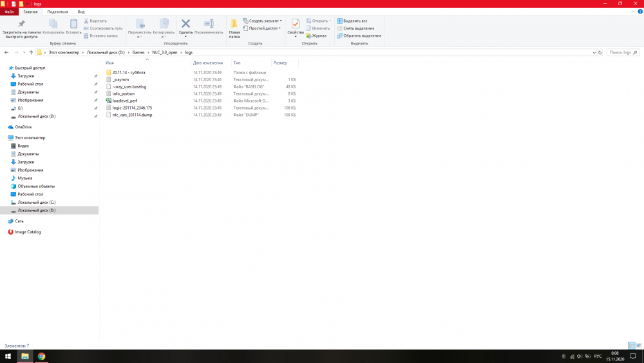Screen dimensions: 644x363
Task: Click the Переименовать (Rename) icon
Action: (209, 24)
